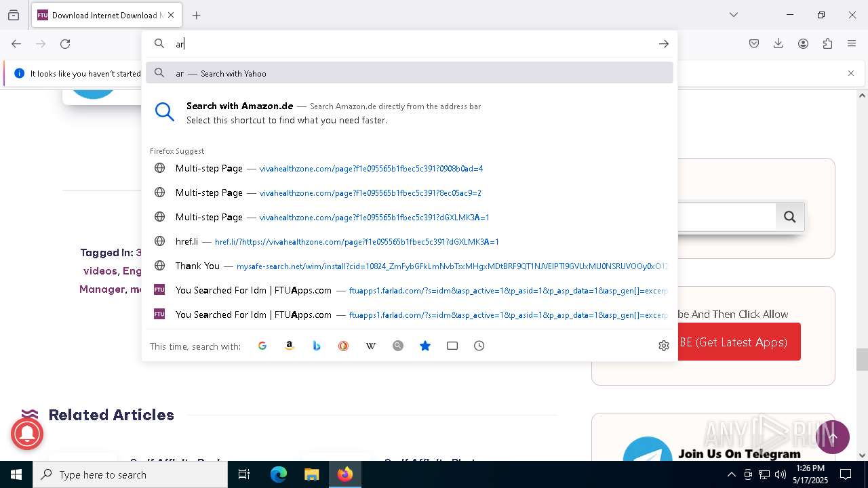The image size is (868, 488).
Task: Click the webpage search input box
Action: tap(726, 217)
